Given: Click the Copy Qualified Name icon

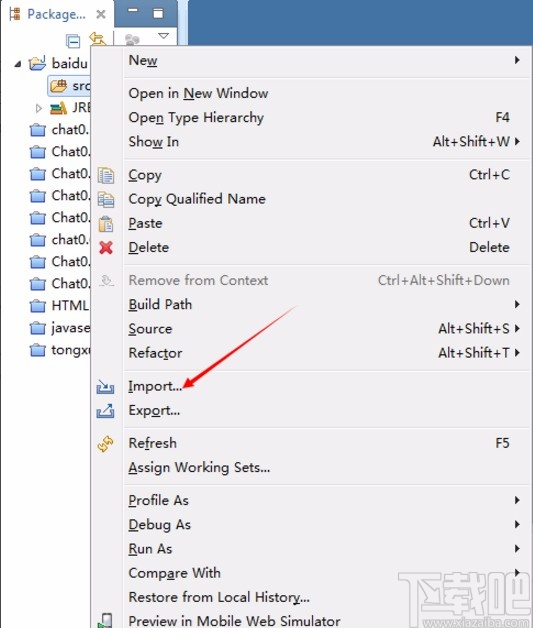Looking at the screenshot, I should [106, 199].
